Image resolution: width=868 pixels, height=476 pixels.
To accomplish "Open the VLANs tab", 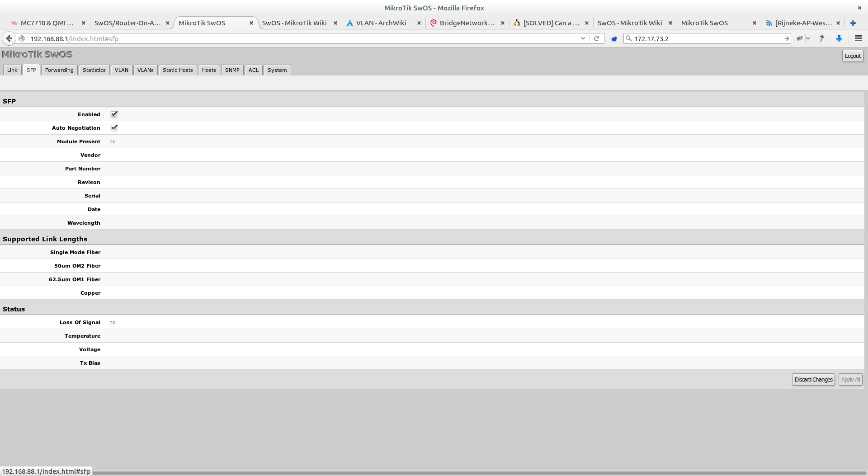I will 145,70.
